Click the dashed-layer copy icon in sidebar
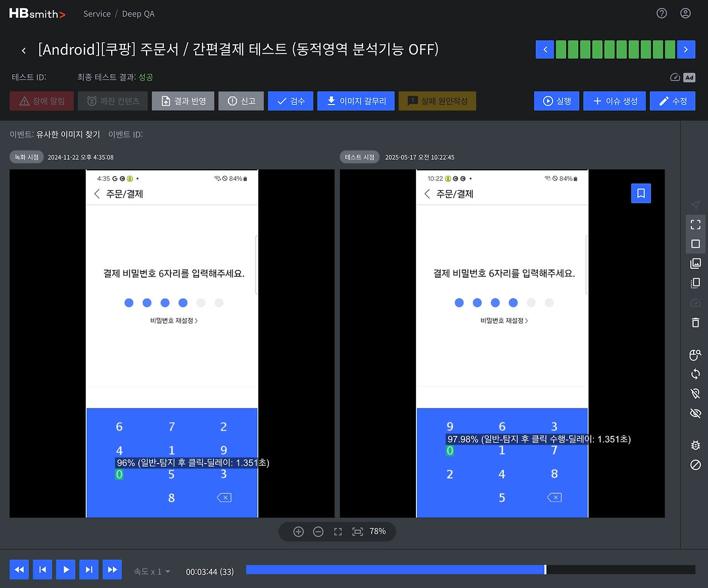 (696, 283)
